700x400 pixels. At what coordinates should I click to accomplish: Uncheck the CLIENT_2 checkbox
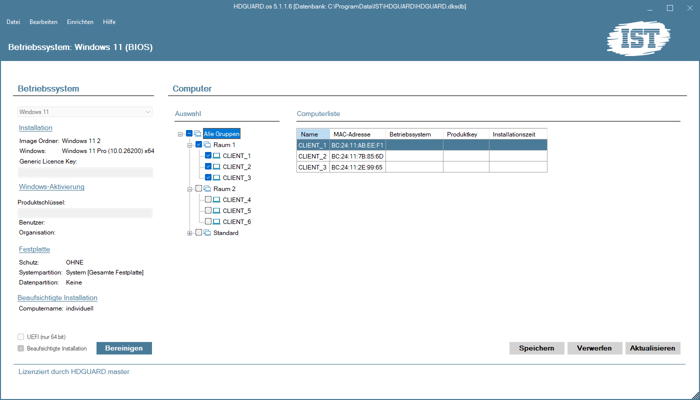point(208,167)
